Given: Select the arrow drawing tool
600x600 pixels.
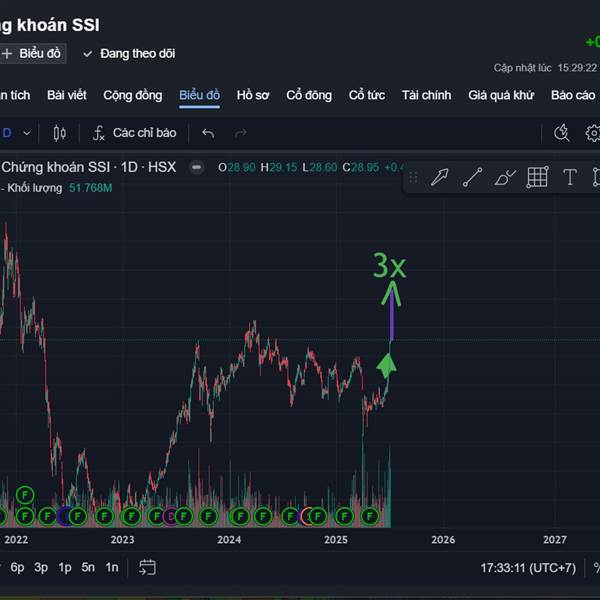Looking at the screenshot, I should point(439,178).
